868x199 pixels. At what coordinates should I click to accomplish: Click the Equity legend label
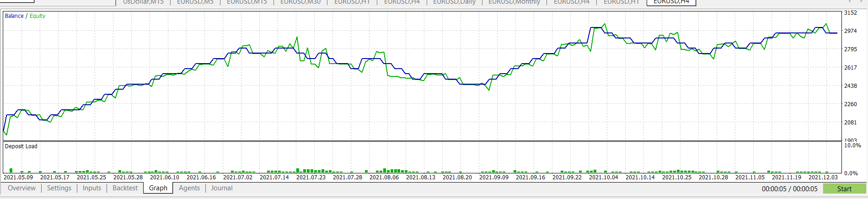pyautogui.click(x=38, y=16)
